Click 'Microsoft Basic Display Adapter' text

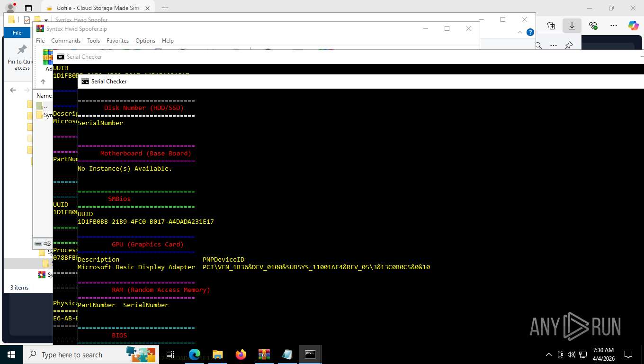click(136, 267)
